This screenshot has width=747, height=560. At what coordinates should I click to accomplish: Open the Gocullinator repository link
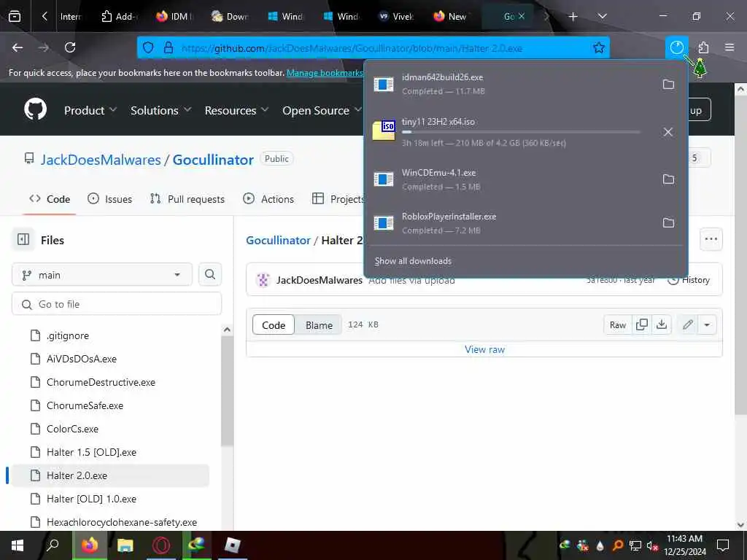coord(213,160)
